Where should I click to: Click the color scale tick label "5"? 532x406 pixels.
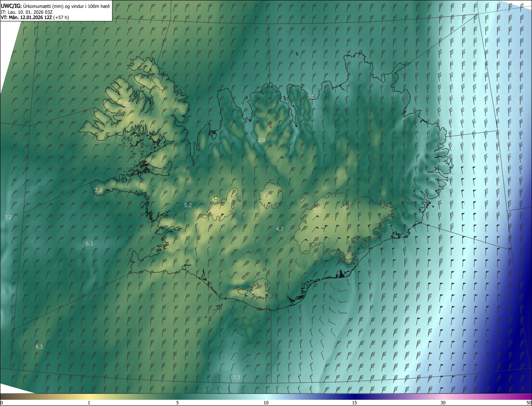click(x=177, y=403)
